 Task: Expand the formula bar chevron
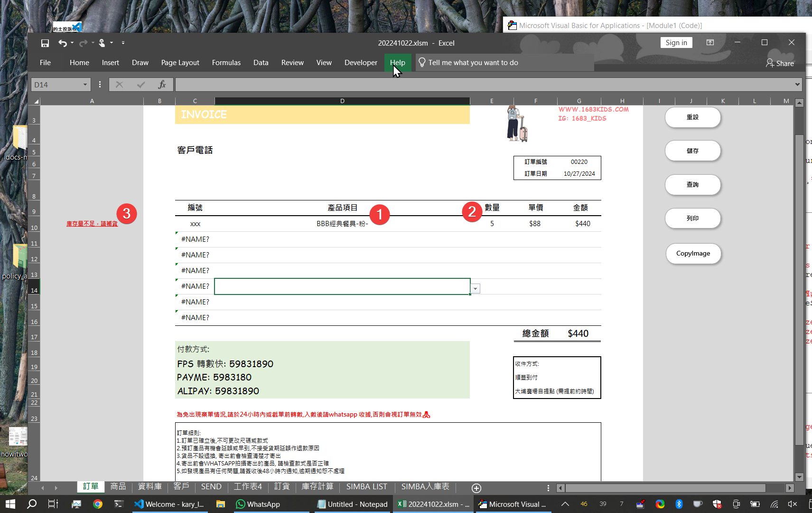pyautogui.click(x=797, y=85)
